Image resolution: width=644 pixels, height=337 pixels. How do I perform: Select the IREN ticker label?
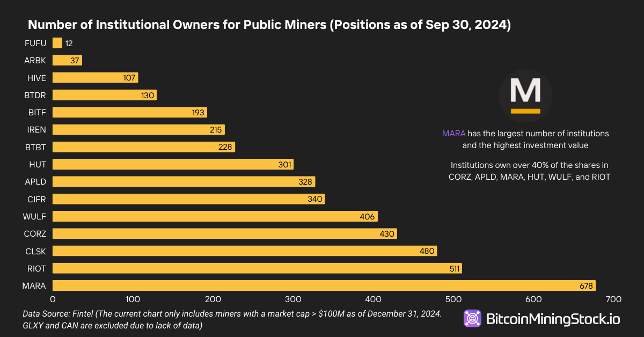(36, 129)
